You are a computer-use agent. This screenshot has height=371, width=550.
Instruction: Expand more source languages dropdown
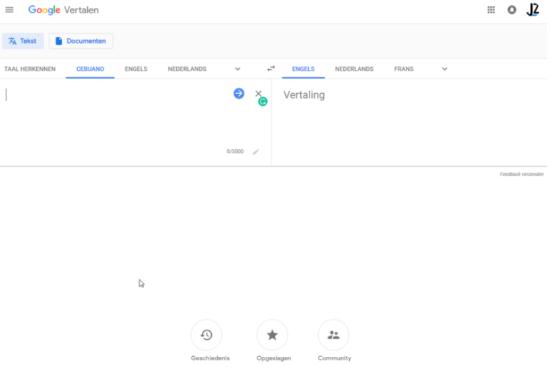click(x=237, y=69)
